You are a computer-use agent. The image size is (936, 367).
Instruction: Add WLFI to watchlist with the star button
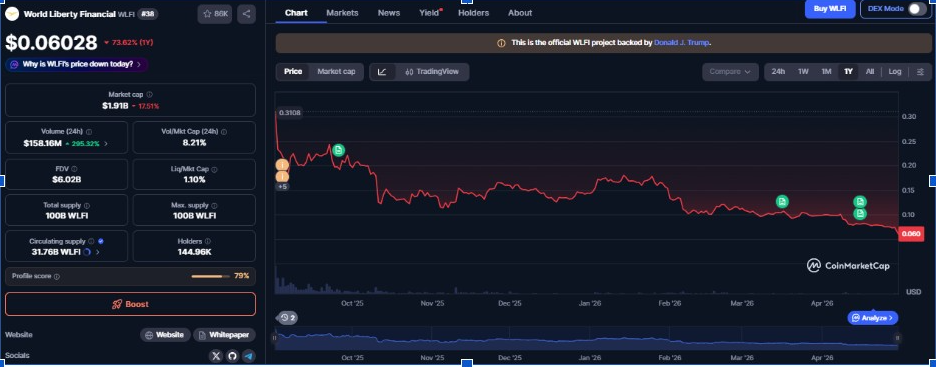click(x=214, y=14)
